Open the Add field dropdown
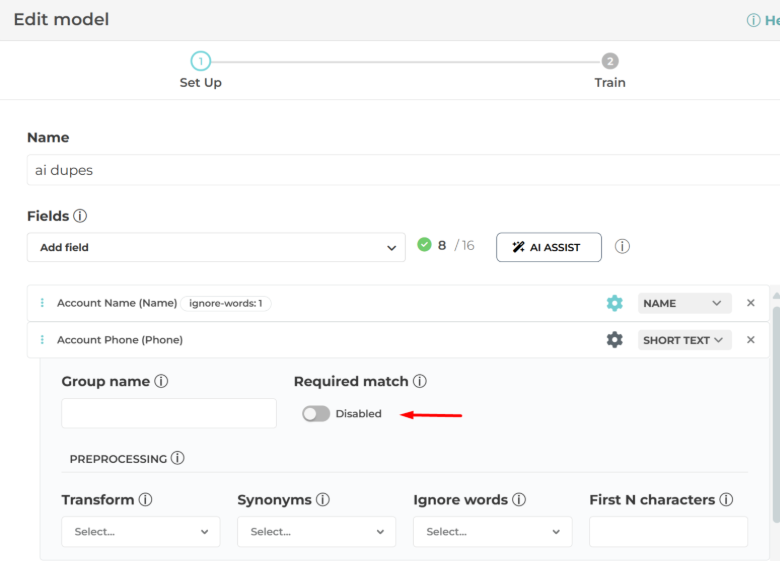780x561 pixels. point(216,247)
